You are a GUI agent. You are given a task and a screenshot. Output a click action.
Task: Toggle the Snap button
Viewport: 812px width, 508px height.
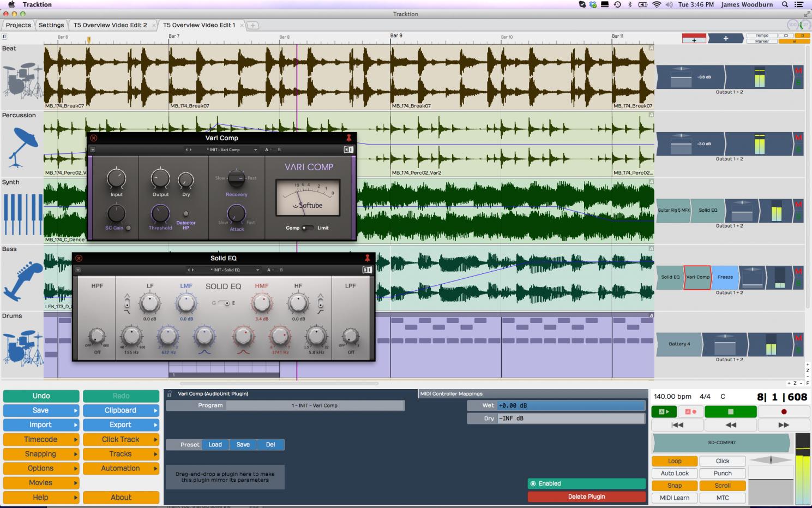tap(675, 485)
